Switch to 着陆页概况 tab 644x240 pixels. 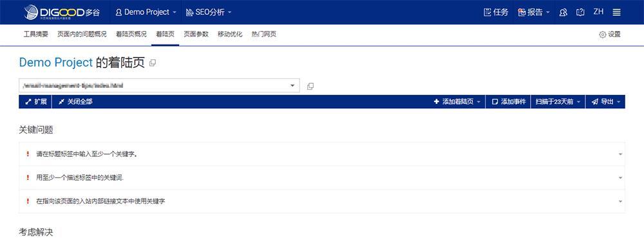(x=131, y=34)
